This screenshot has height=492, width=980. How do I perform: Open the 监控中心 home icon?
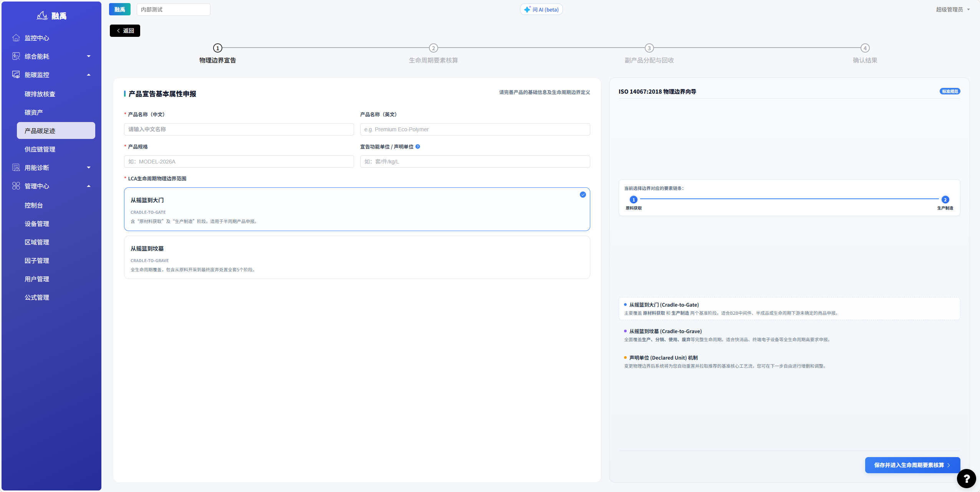point(16,38)
